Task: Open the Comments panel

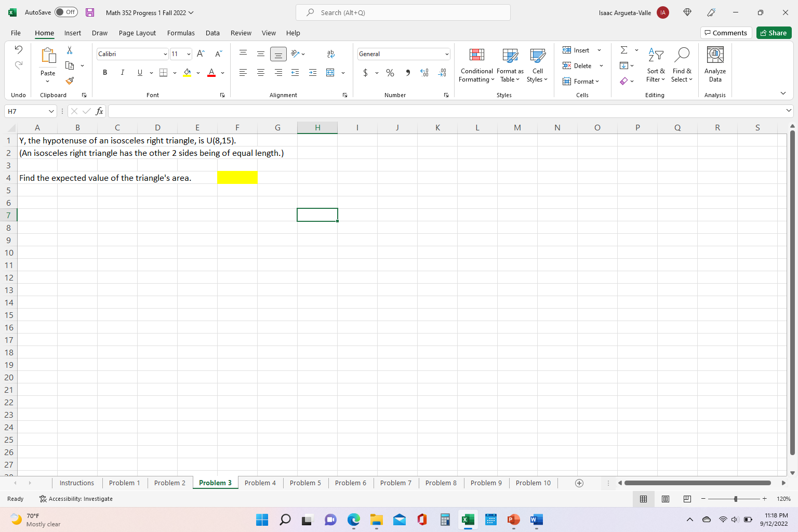Action: [726, 32]
